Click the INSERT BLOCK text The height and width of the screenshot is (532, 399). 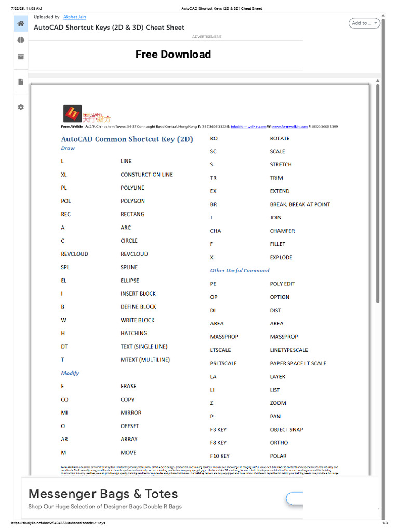coord(138,294)
